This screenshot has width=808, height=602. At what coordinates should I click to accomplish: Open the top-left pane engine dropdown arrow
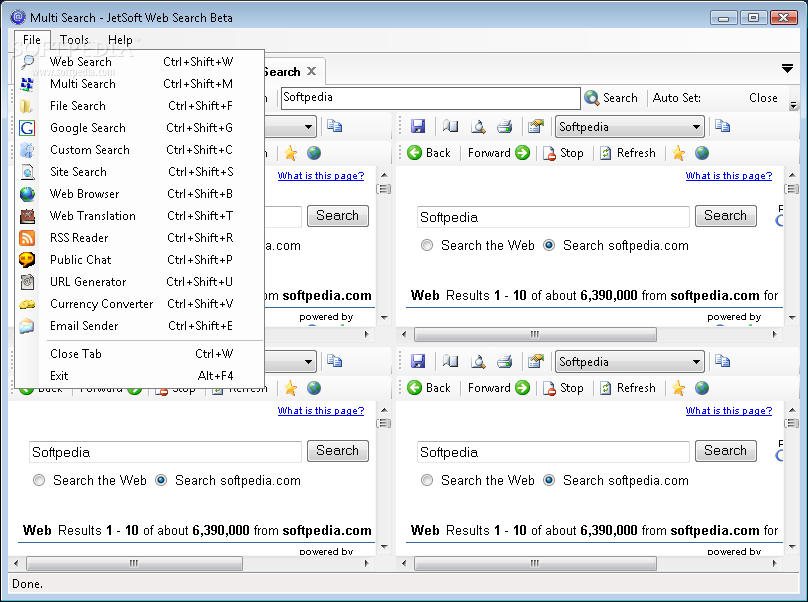308,127
